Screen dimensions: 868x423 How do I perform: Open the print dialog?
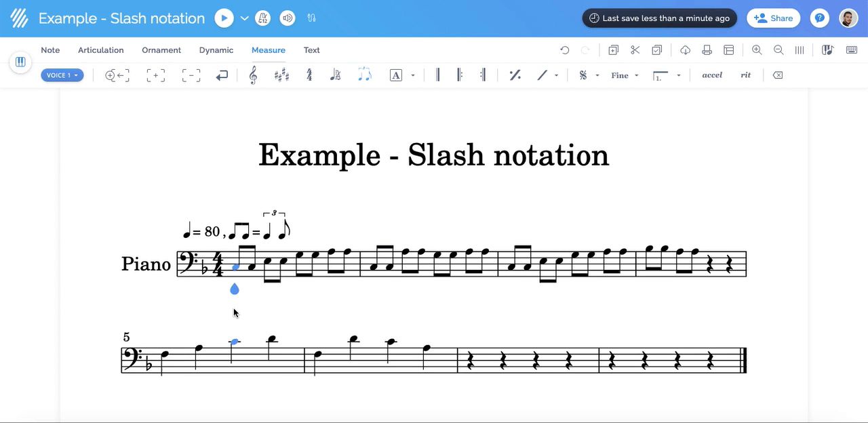click(705, 49)
